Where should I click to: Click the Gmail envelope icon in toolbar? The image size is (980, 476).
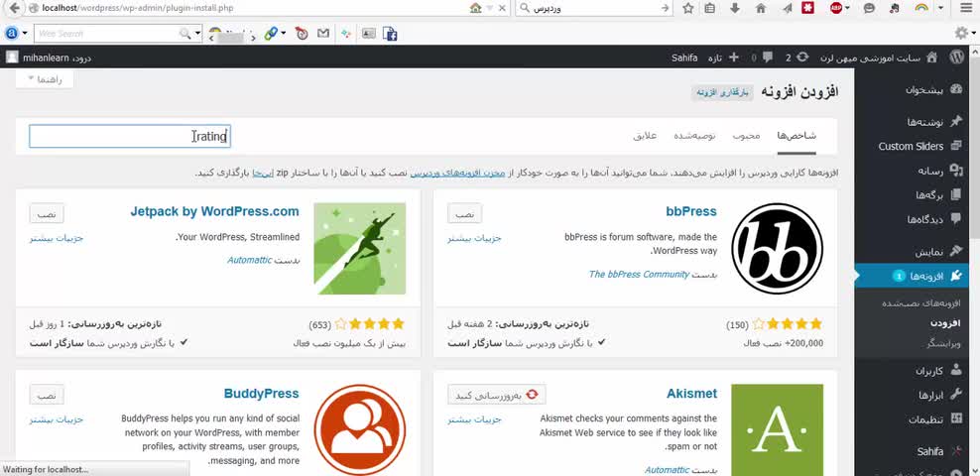tap(323, 33)
